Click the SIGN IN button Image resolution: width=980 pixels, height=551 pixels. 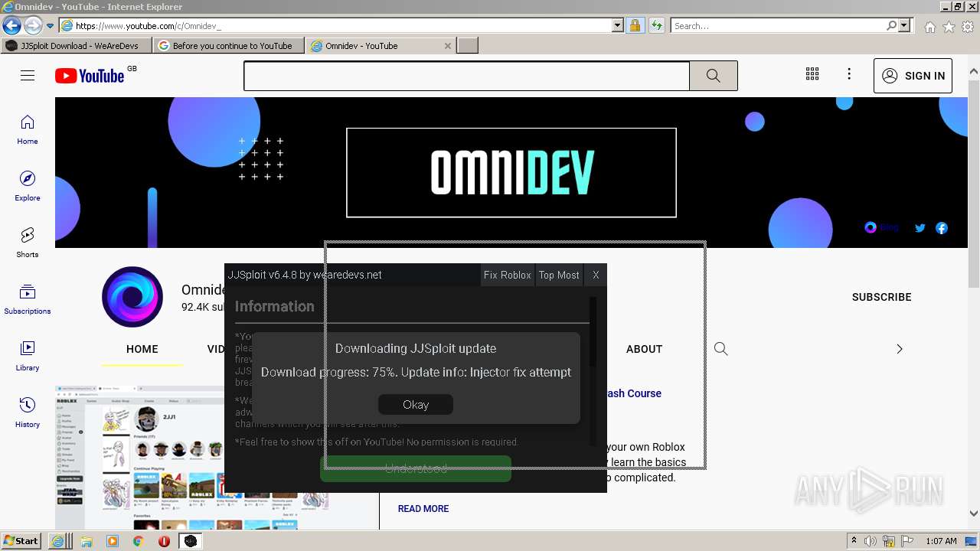pos(913,76)
